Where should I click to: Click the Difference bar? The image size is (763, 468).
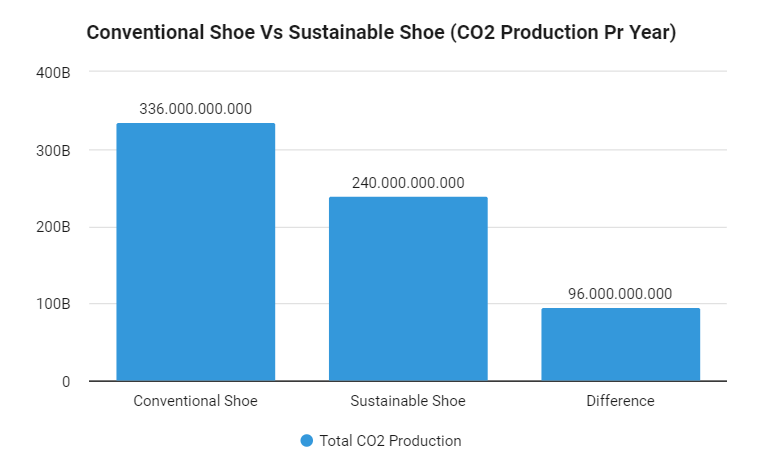[x=620, y=344]
